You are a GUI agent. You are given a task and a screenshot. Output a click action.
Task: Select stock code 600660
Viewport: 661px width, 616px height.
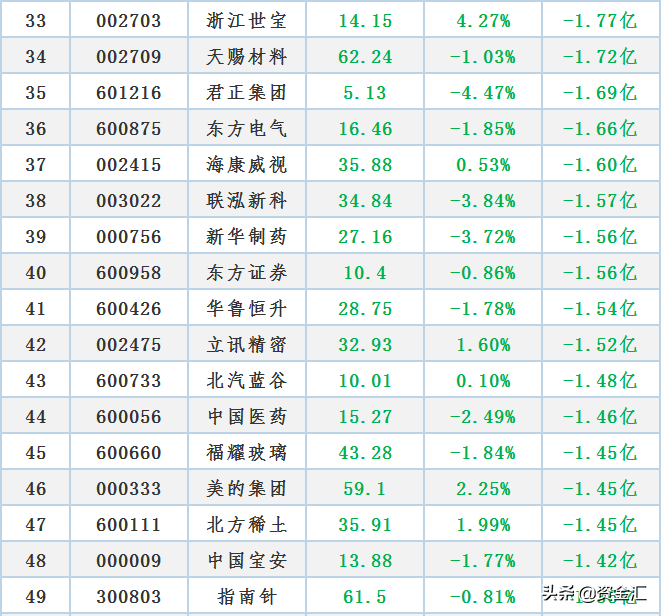[129, 453]
